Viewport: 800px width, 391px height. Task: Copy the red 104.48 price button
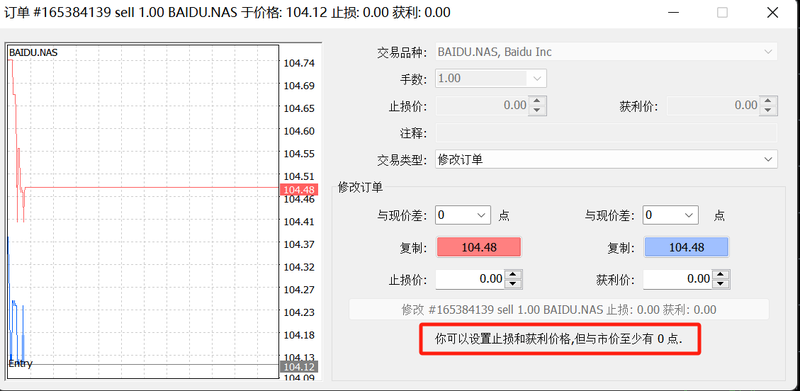click(x=479, y=248)
